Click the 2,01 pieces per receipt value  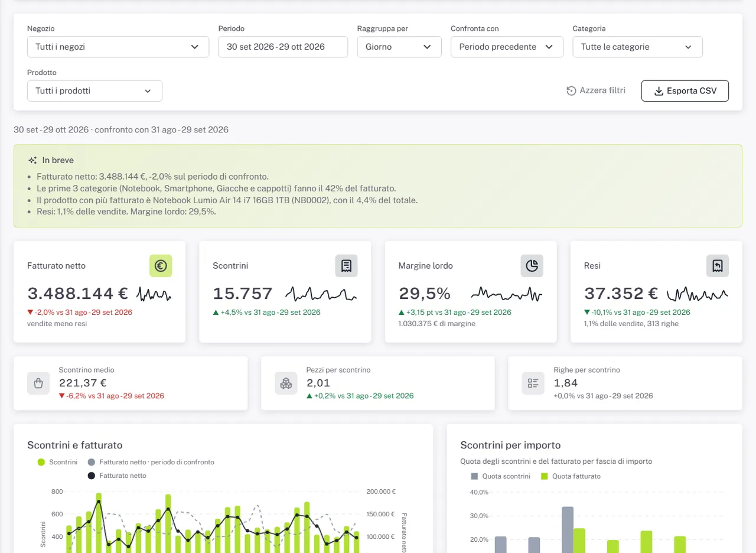pos(318,383)
